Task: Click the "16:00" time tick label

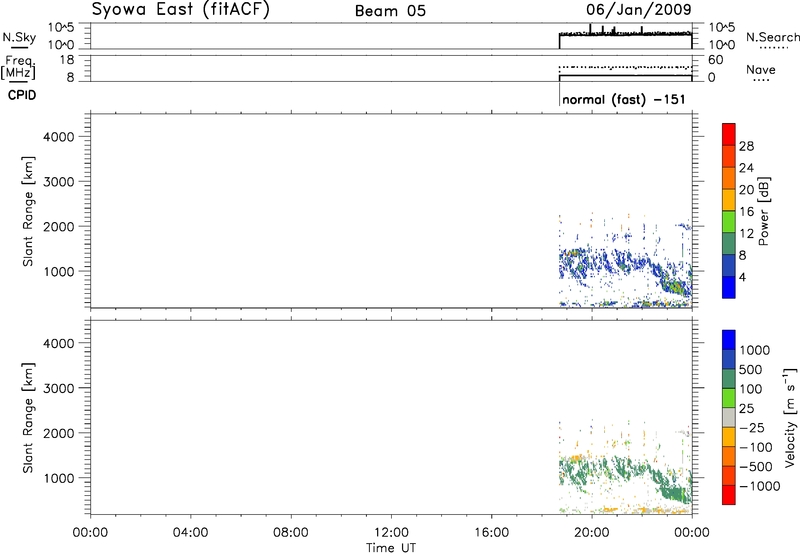Action: [x=491, y=533]
